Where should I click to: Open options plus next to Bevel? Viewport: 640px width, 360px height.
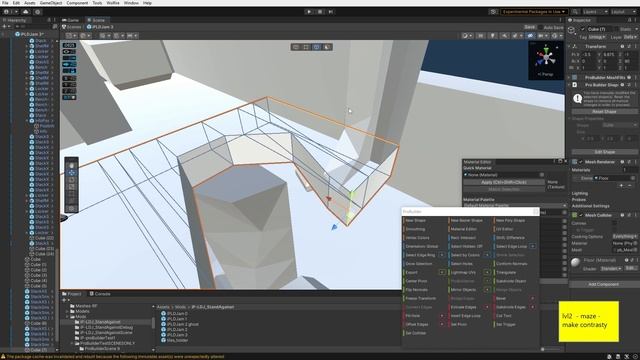tap(533, 298)
